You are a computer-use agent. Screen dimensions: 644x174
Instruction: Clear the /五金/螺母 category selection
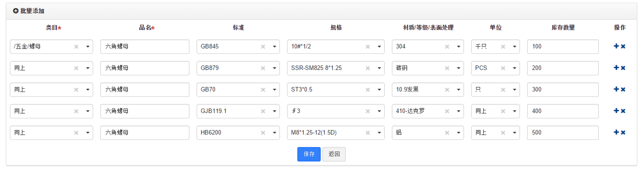pyautogui.click(x=76, y=47)
